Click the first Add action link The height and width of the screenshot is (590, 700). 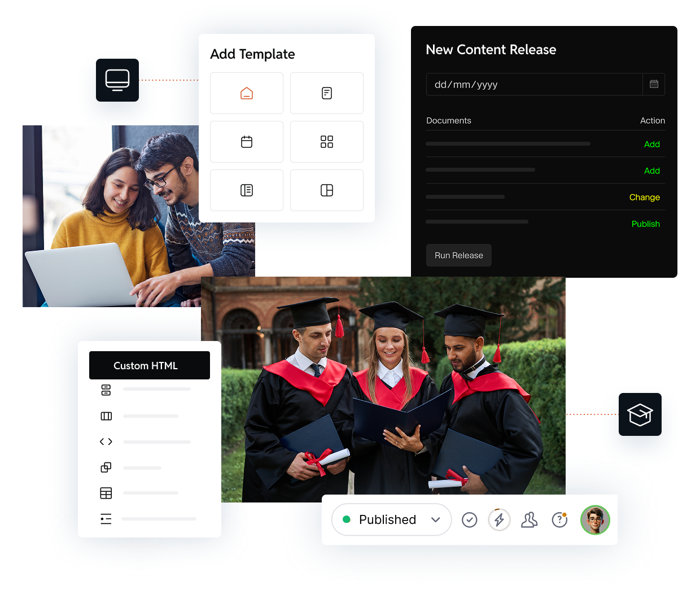tap(652, 145)
